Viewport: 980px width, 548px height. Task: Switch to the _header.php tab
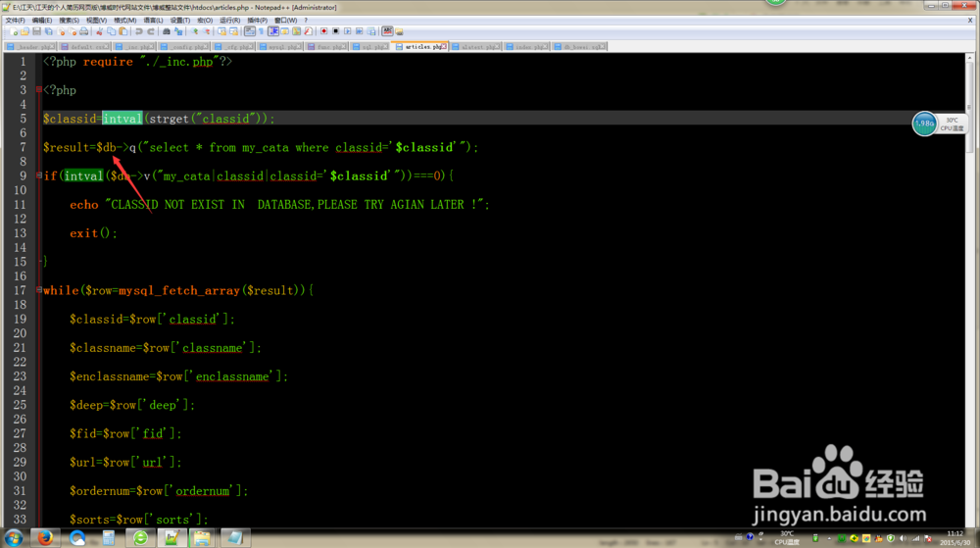tap(30, 46)
